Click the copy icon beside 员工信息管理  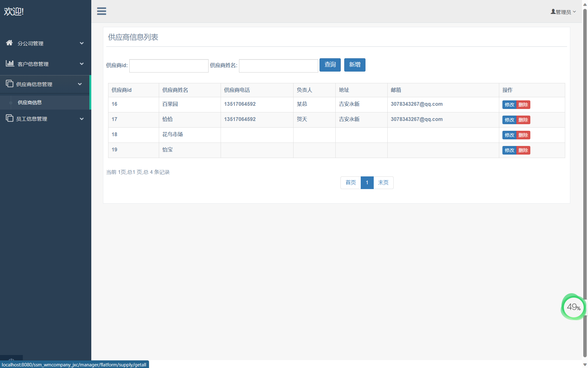[x=10, y=118]
